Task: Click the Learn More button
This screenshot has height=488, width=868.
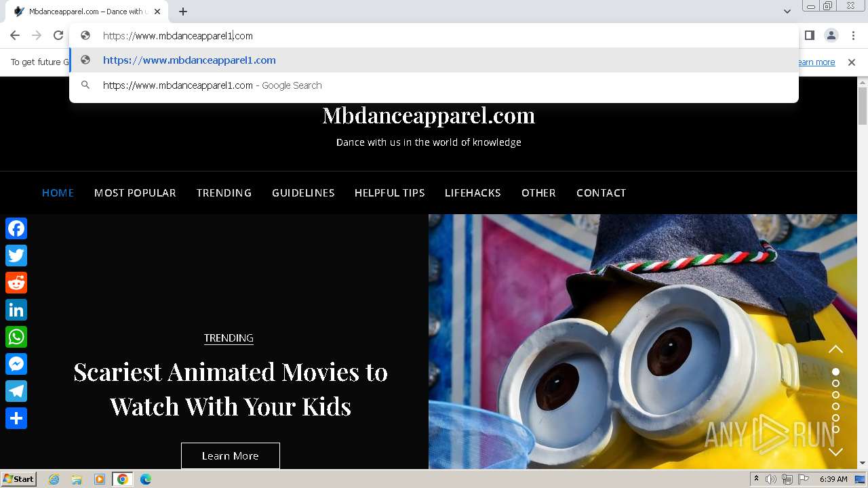Action: click(x=231, y=455)
